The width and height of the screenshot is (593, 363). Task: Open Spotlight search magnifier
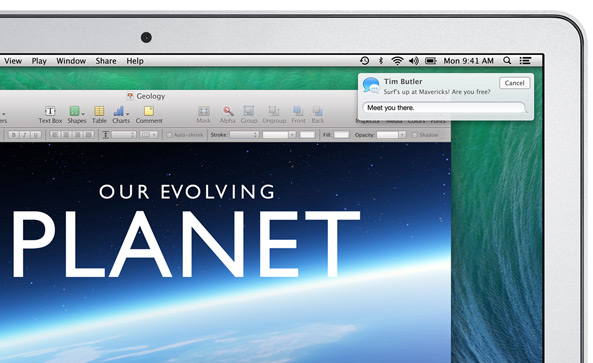(x=507, y=60)
